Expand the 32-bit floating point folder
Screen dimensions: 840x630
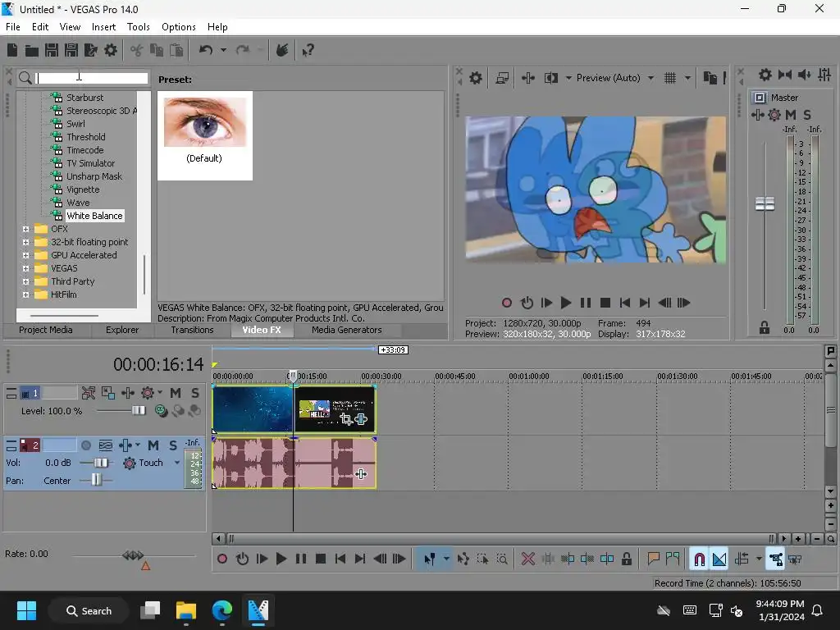coord(25,242)
